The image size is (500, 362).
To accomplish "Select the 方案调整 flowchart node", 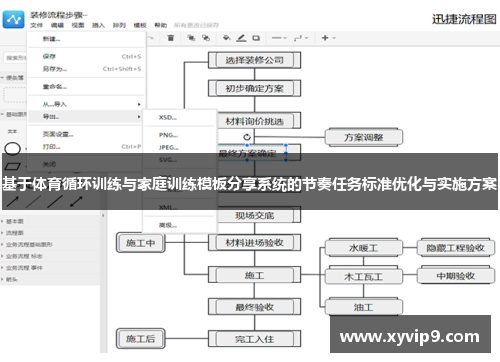I will [x=364, y=137].
